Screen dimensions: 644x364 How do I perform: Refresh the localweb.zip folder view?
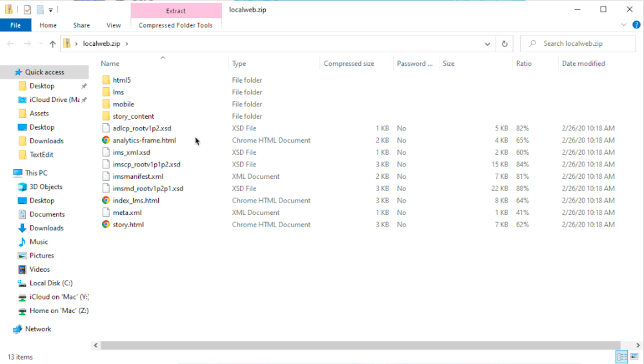(x=505, y=43)
